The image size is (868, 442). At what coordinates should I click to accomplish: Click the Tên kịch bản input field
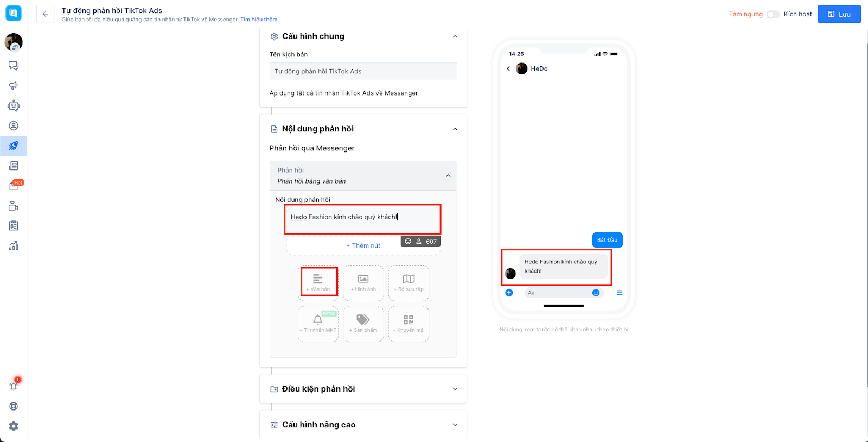(x=363, y=71)
